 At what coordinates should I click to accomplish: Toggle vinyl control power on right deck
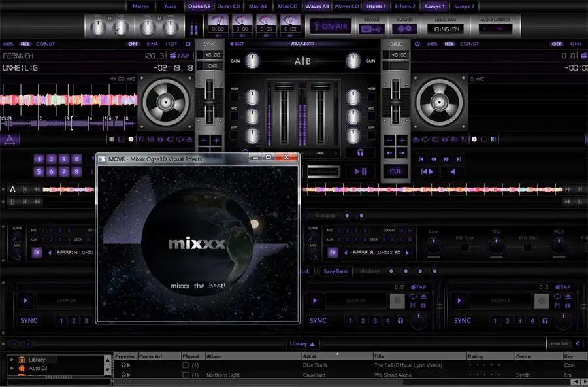pos(417,44)
